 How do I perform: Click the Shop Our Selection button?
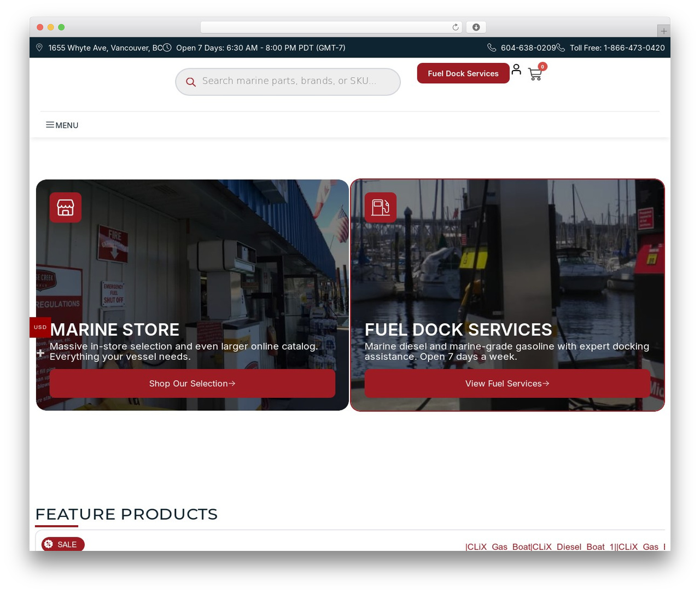click(192, 383)
